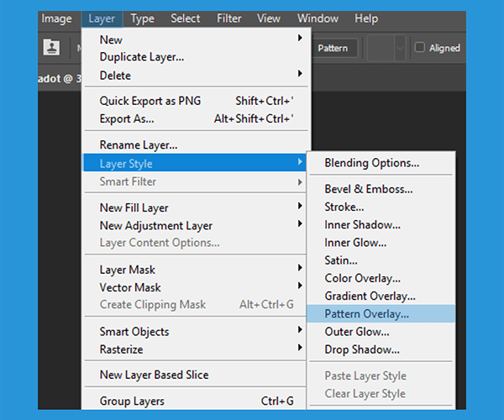Choose Pattern Overlay...
Screen dimensions: 504x420
click(x=381, y=313)
